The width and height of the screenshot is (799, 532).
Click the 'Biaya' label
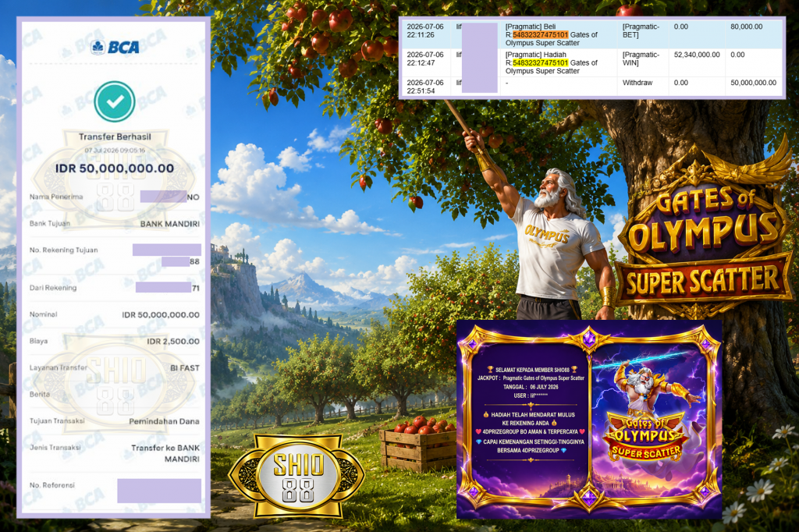click(x=38, y=341)
